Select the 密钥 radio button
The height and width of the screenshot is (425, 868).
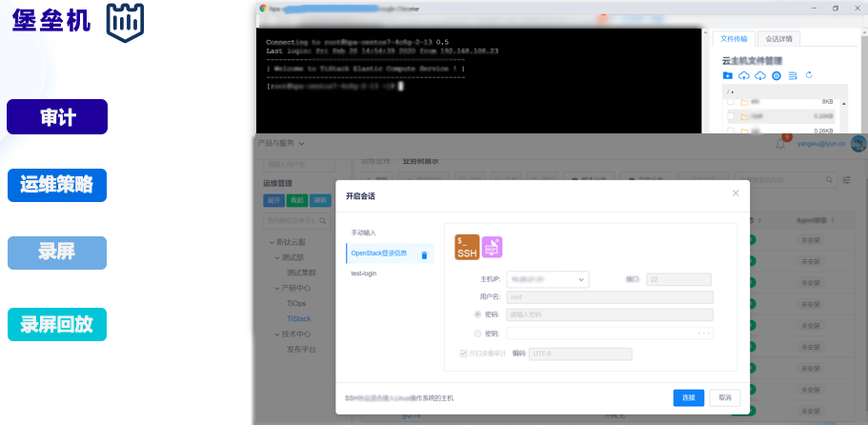pos(477,334)
